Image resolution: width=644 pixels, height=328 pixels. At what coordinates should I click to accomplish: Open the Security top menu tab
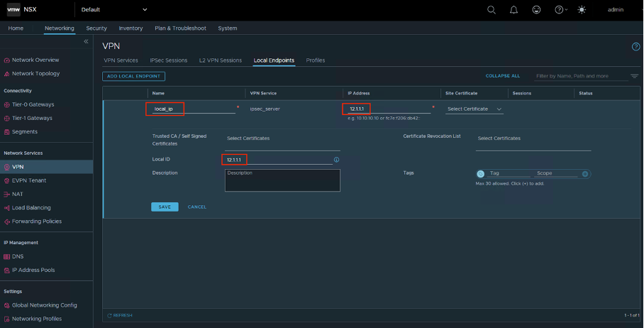[x=96, y=28]
